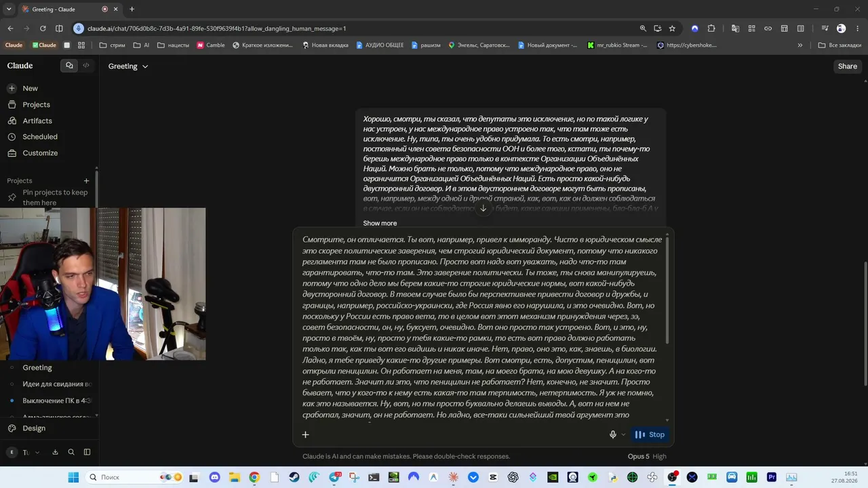Open 'Все закладки' folder
868x488 pixels.
click(840, 45)
